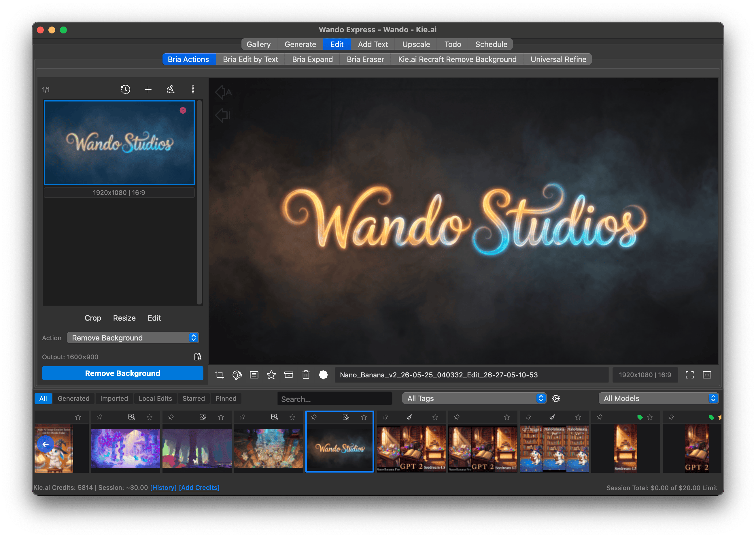The image size is (756, 538).
Task: Open the All Models dropdown
Action: 658,398
